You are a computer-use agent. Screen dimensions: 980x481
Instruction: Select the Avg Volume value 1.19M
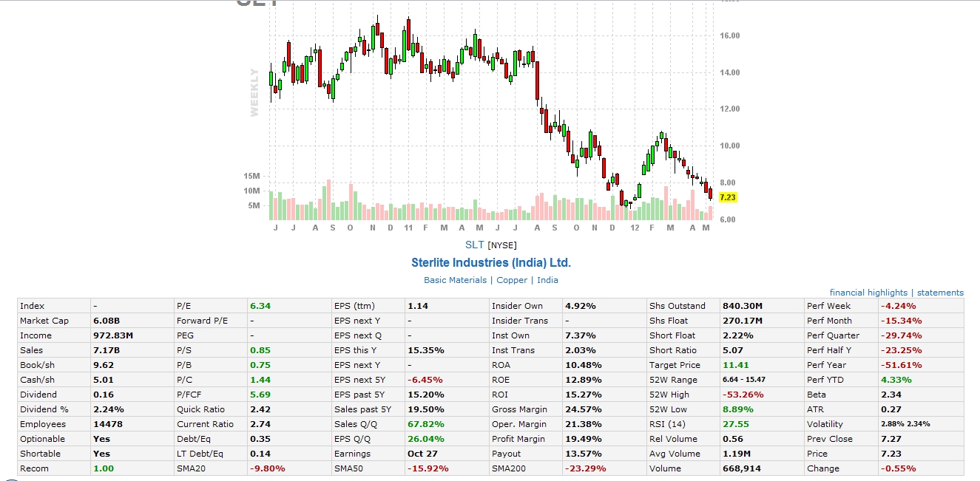(737, 454)
